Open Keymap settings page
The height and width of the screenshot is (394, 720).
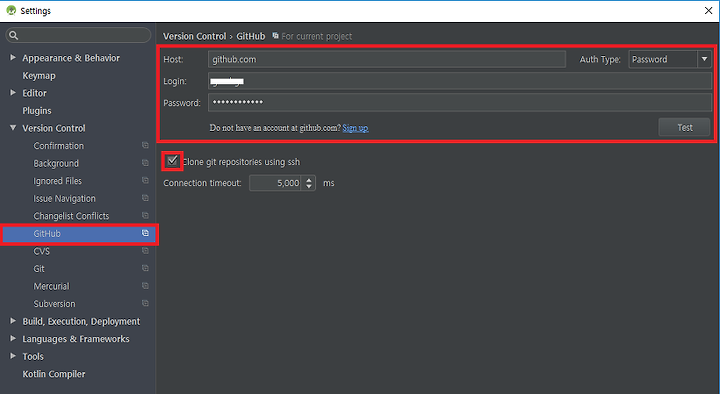pos(39,75)
